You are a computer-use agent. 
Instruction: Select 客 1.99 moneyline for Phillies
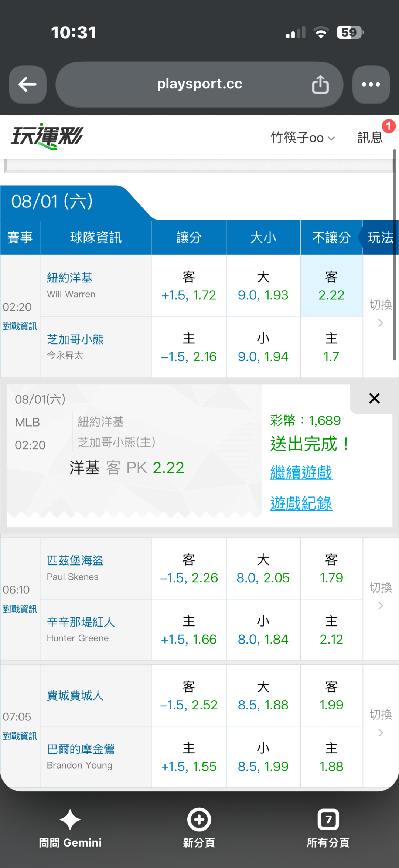pos(331,696)
